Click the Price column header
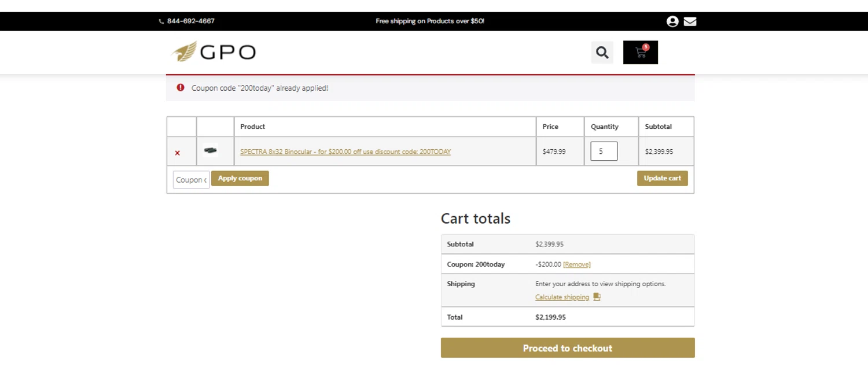 pos(550,127)
